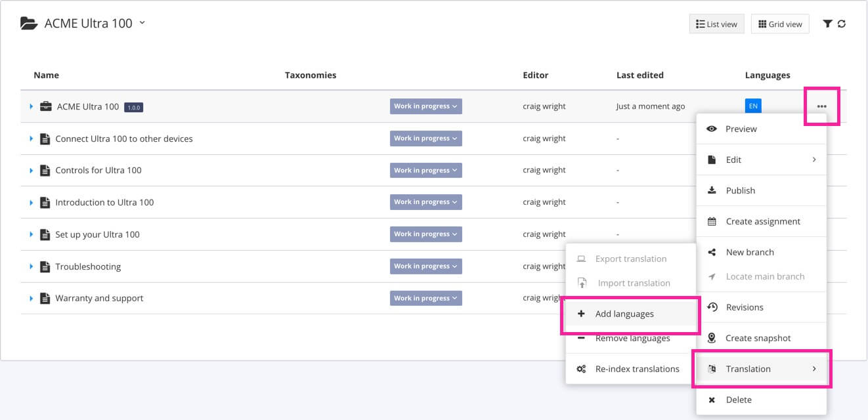Open the chevron next to ACME Ultra 100 title
The image size is (868, 420).
coord(141,22)
